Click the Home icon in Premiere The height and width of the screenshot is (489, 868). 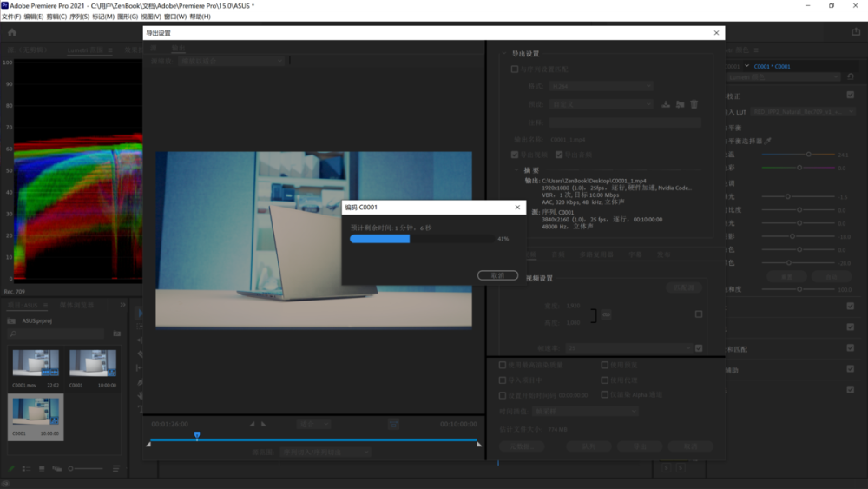11,33
